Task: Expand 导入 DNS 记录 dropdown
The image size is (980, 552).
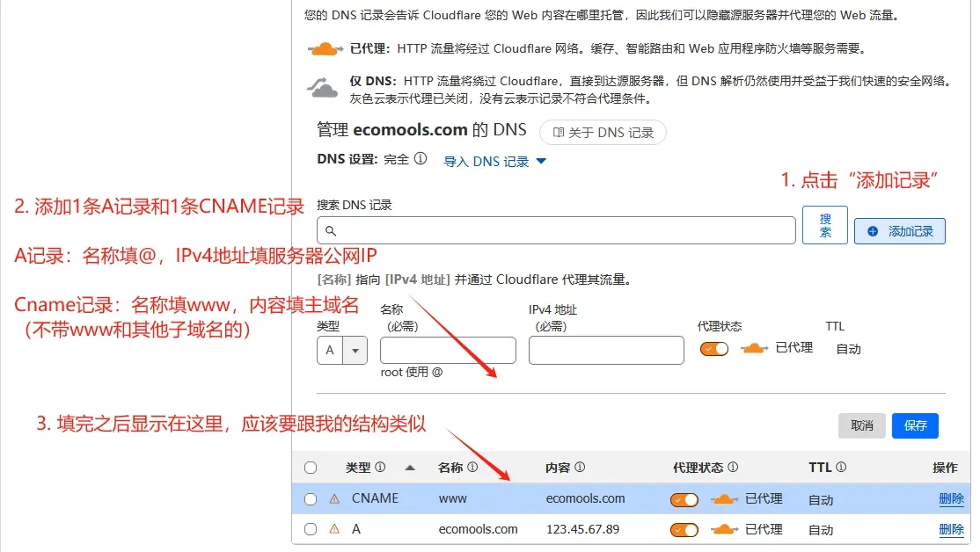Action: tap(495, 162)
